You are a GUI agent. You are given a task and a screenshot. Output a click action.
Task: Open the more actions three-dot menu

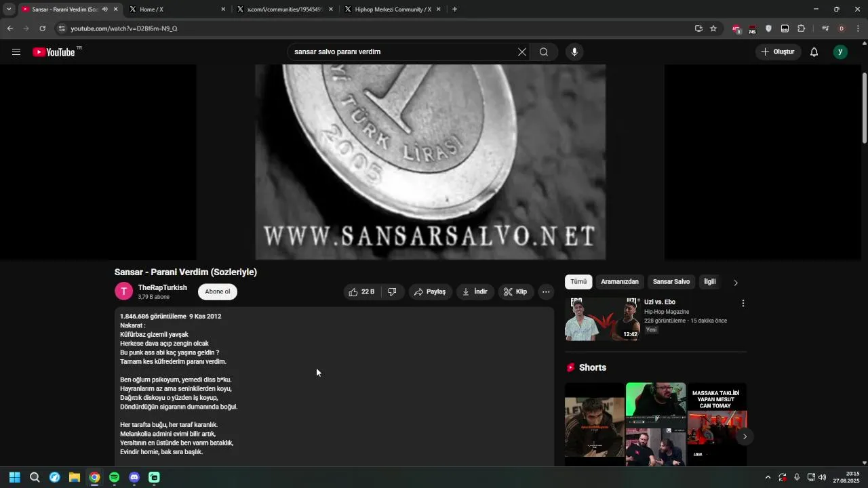[546, 292]
